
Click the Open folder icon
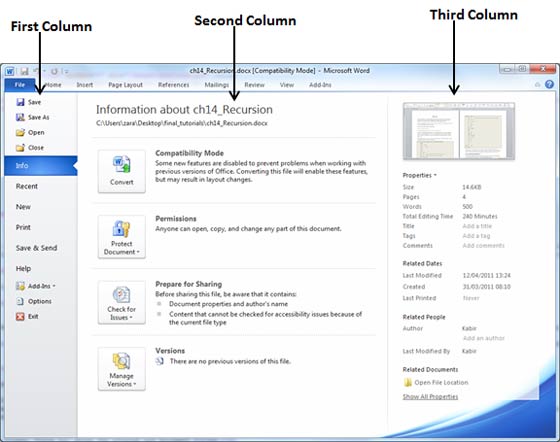(x=20, y=132)
